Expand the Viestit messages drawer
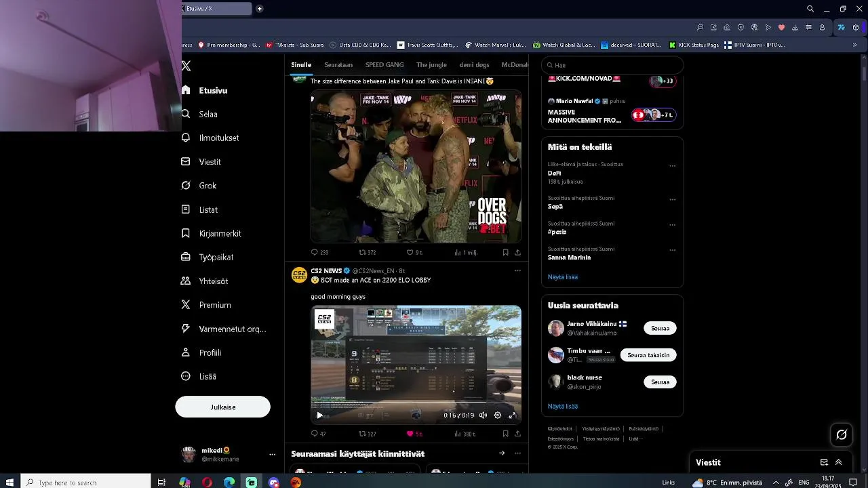This screenshot has width=868, height=488. click(x=839, y=462)
